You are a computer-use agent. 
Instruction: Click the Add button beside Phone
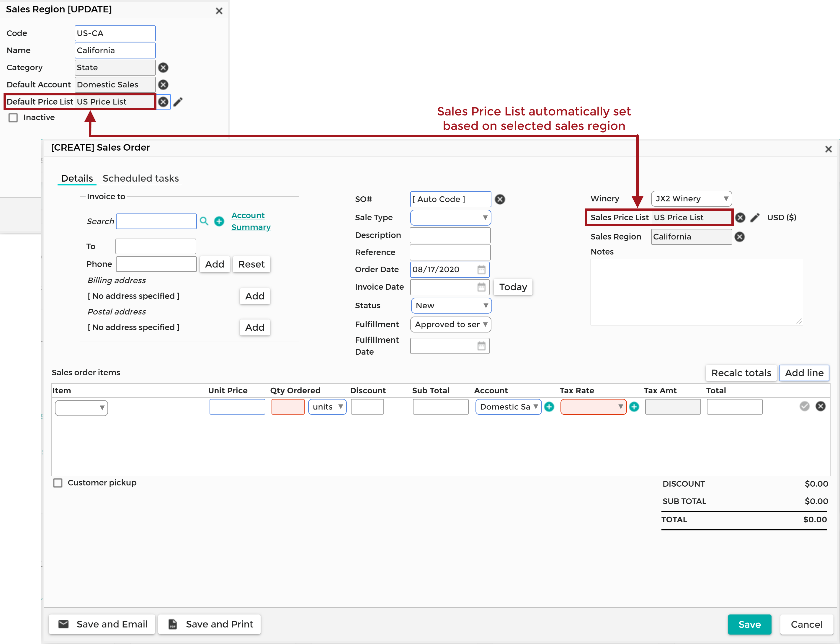(x=215, y=265)
